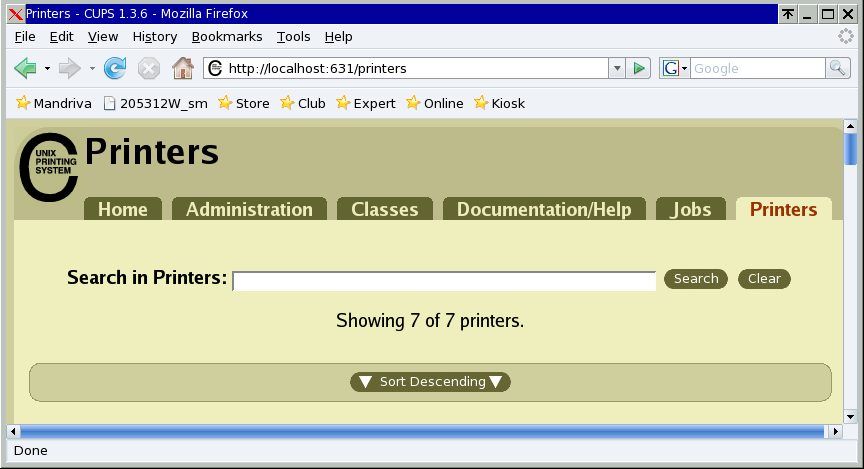The image size is (864, 469).
Task: Open the Bookmarks menu
Action: [x=226, y=36]
